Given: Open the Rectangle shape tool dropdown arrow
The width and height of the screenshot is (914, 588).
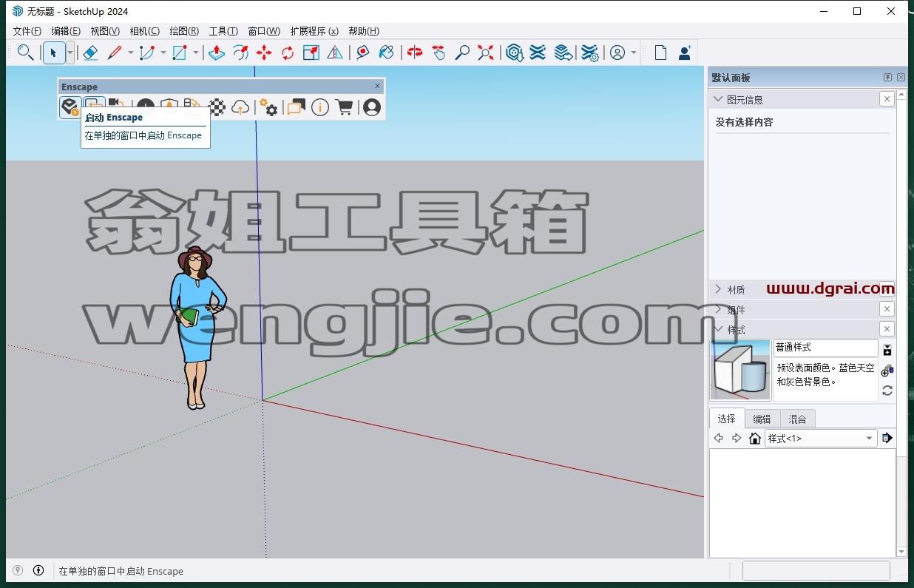Looking at the screenshot, I should pyautogui.click(x=196, y=53).
